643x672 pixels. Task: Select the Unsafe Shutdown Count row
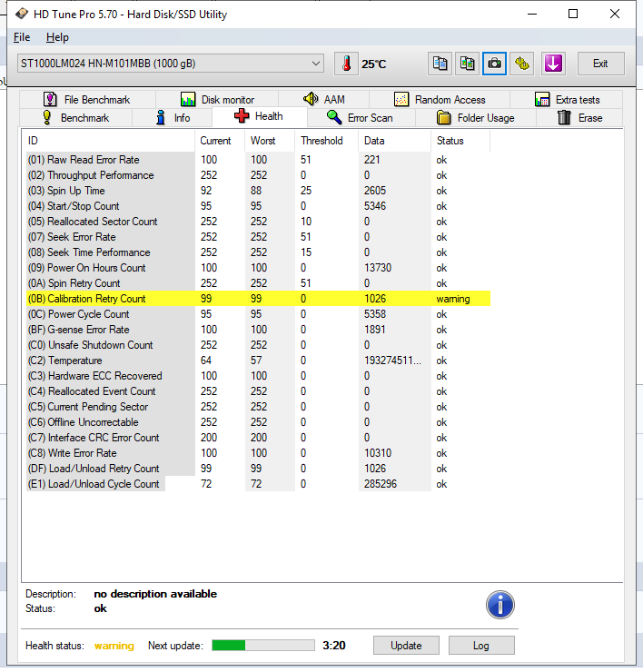(x=259, y=345)
